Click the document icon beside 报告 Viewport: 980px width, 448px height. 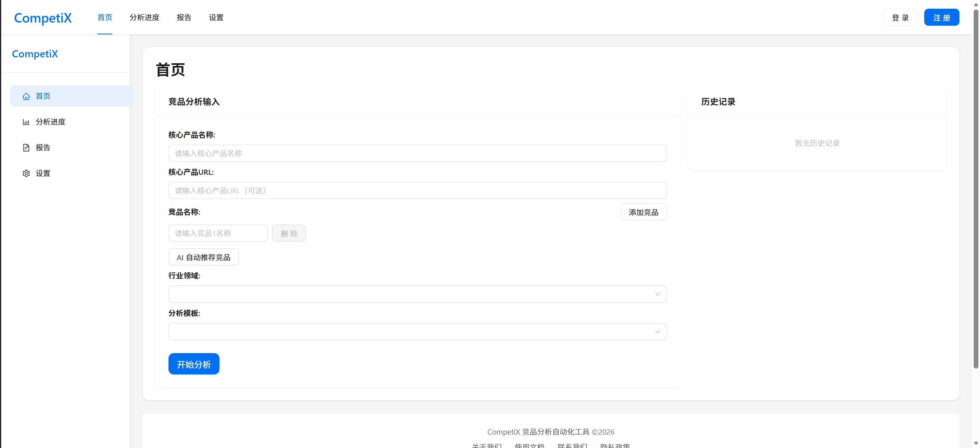pyautogui.click(x=26, y=147)
